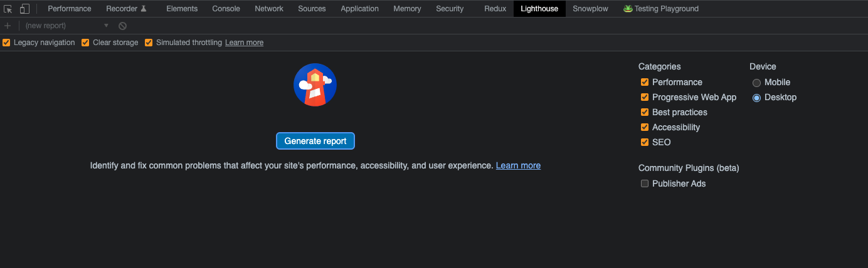Click the Generate report button

315,141
